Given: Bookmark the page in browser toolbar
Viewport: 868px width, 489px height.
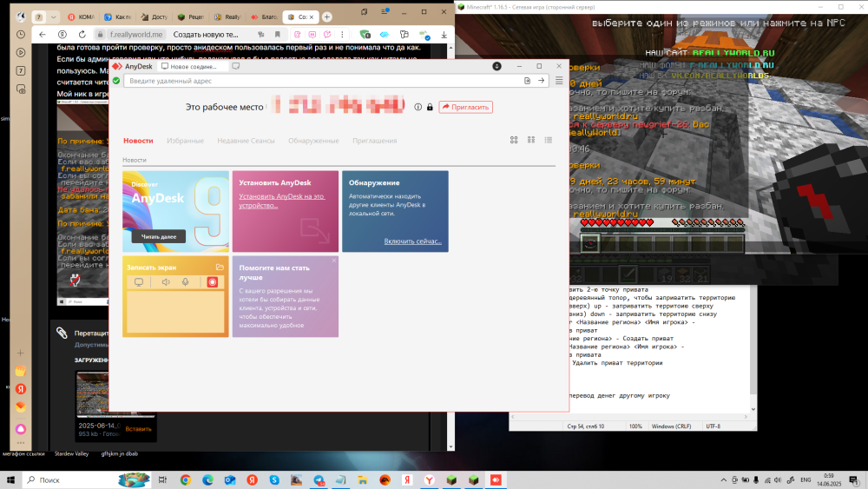Looking at the screenshot, I should click(x=278, y=35).
